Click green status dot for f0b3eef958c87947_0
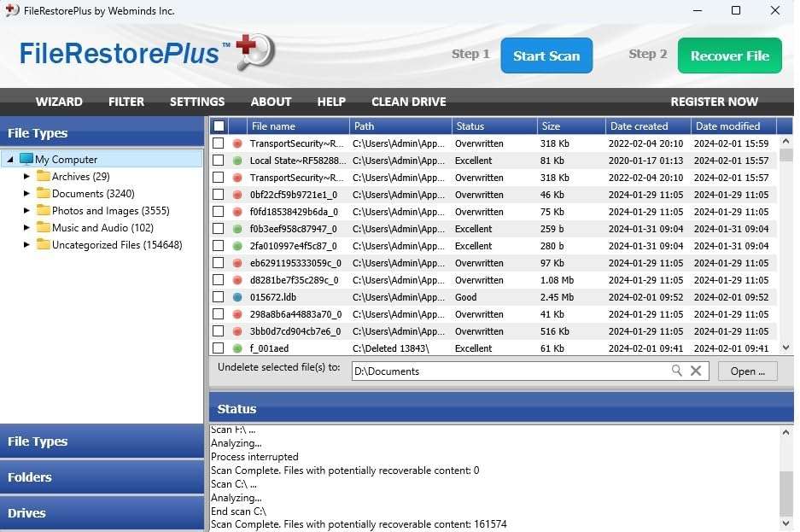 pos(237,229)
